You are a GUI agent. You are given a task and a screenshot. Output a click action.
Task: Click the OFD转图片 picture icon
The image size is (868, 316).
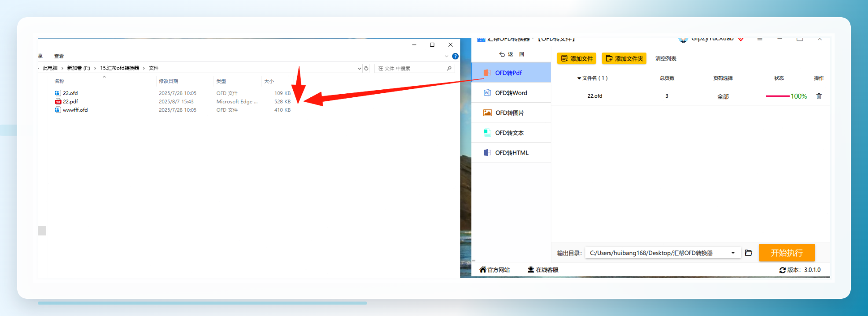tap(487, 113)
